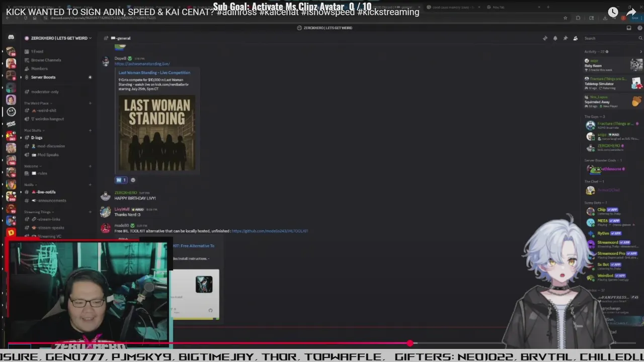Add a channel to Mod Stuffs category
Image resolution: width=644 pixels, height=362 pixels.
tap(90, 130)
